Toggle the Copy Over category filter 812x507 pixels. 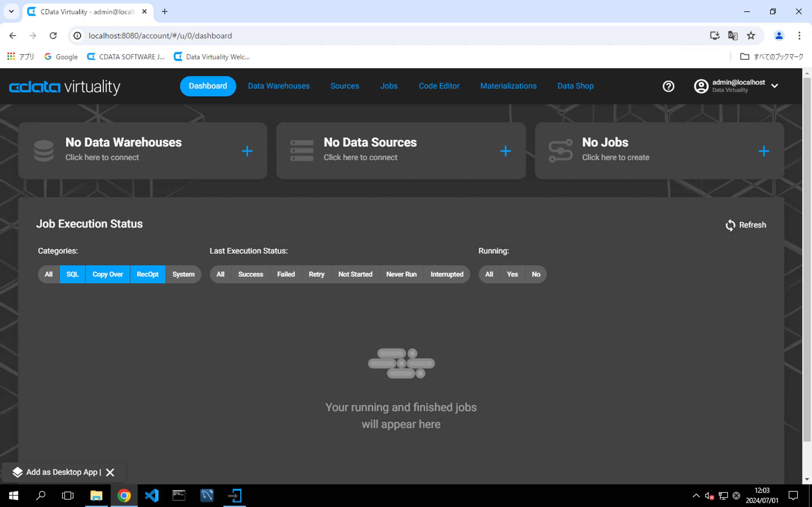pos(107,274)
